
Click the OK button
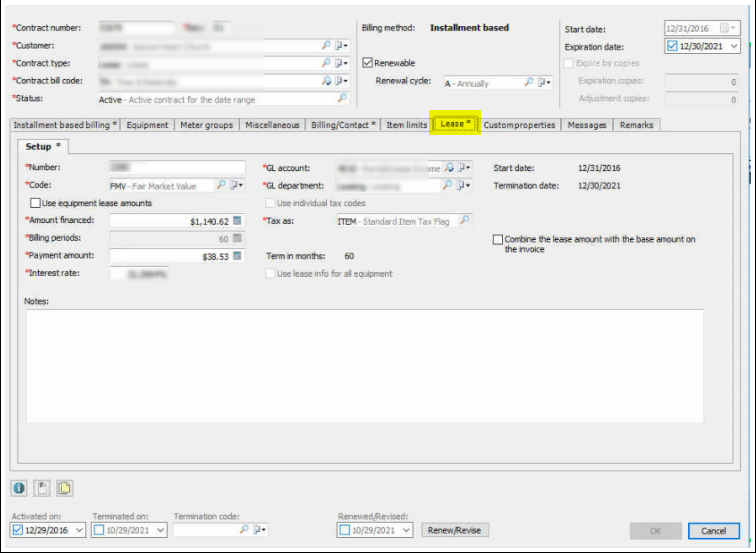click(x=655, y=531)
